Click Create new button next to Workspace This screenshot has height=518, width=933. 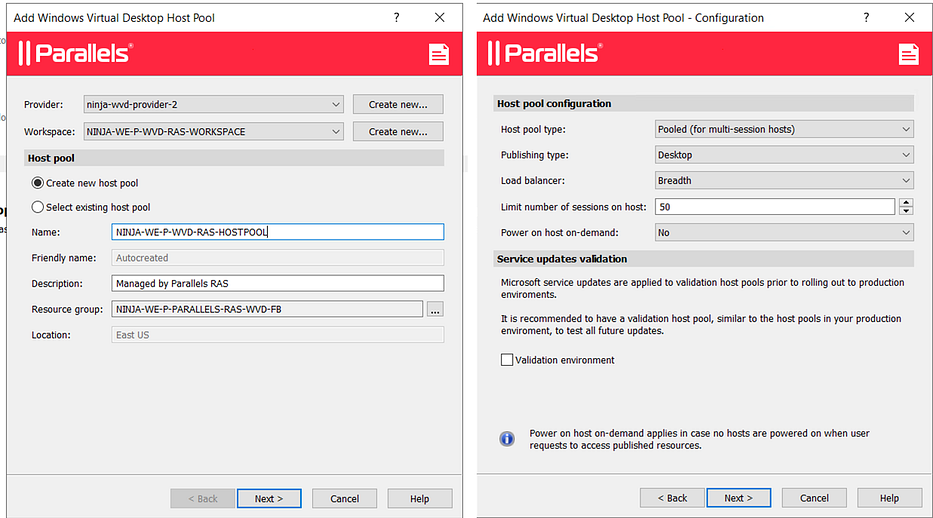[398, 131]
